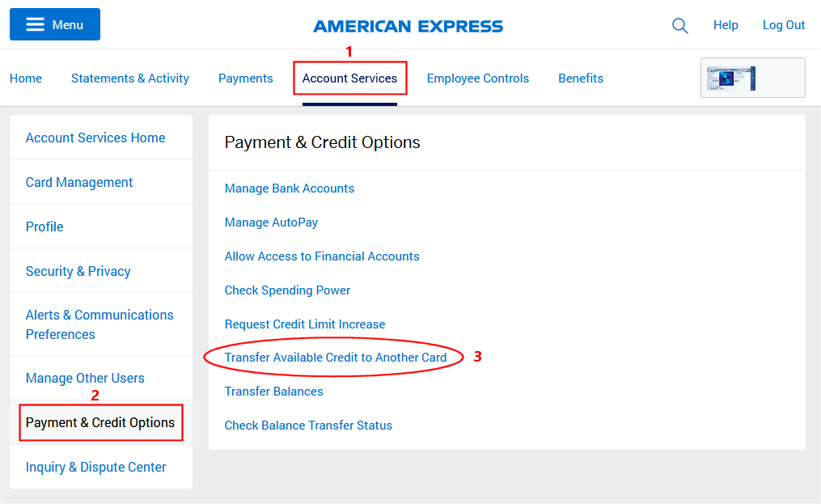Click the search magnifier icon

(x=679, y=26)
